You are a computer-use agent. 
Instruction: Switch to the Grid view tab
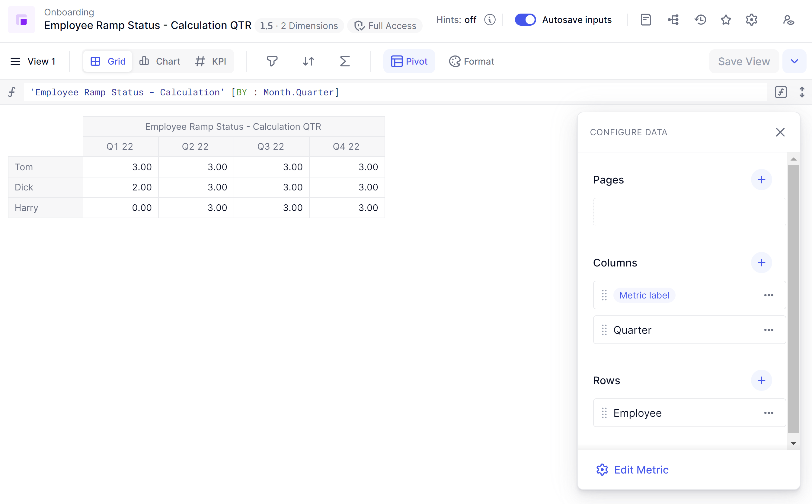(x=108, y=61)
